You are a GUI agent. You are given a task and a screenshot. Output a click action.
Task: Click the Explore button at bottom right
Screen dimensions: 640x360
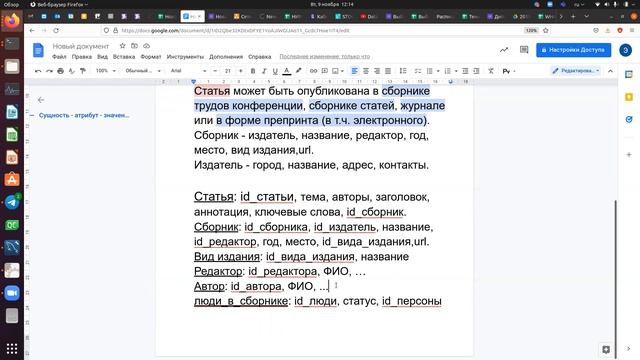coord(606,349)
